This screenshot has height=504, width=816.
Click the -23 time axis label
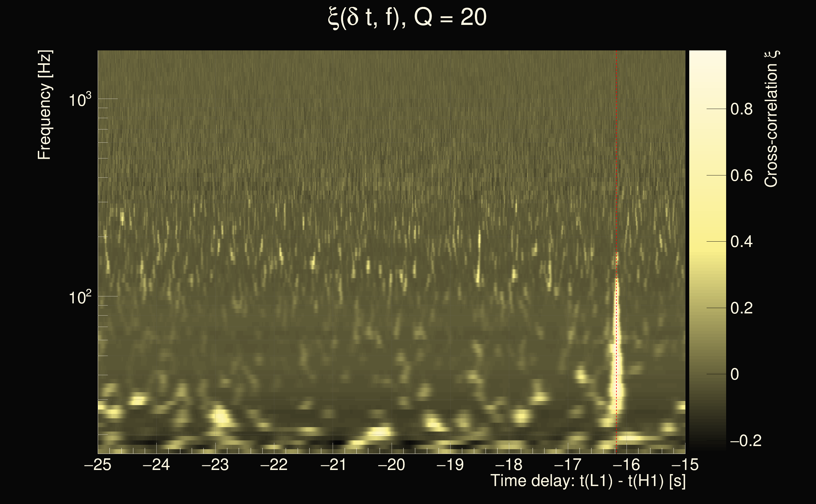click(215, 465)
